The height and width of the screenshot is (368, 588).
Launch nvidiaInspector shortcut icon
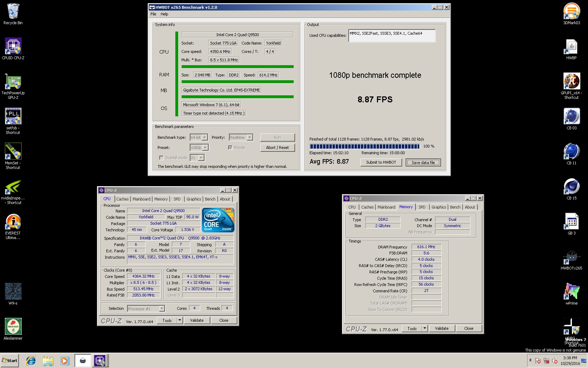coord(13,192)
